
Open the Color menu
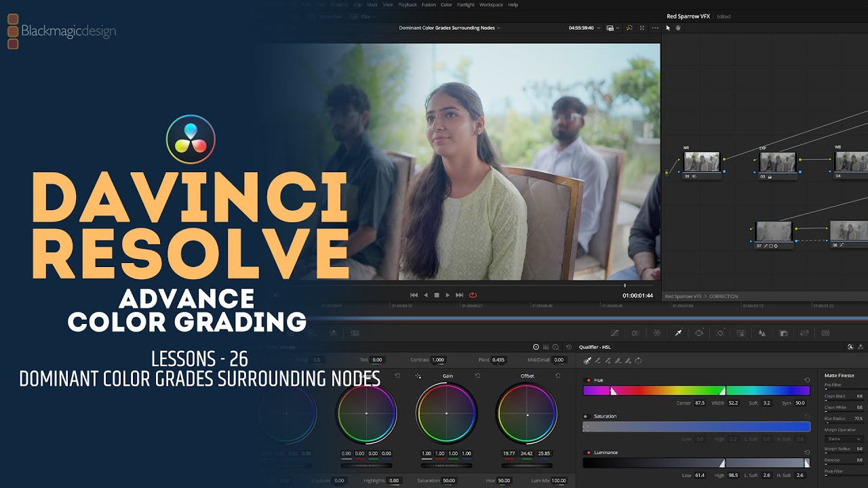pyautogui.click(x=446, y=5)
